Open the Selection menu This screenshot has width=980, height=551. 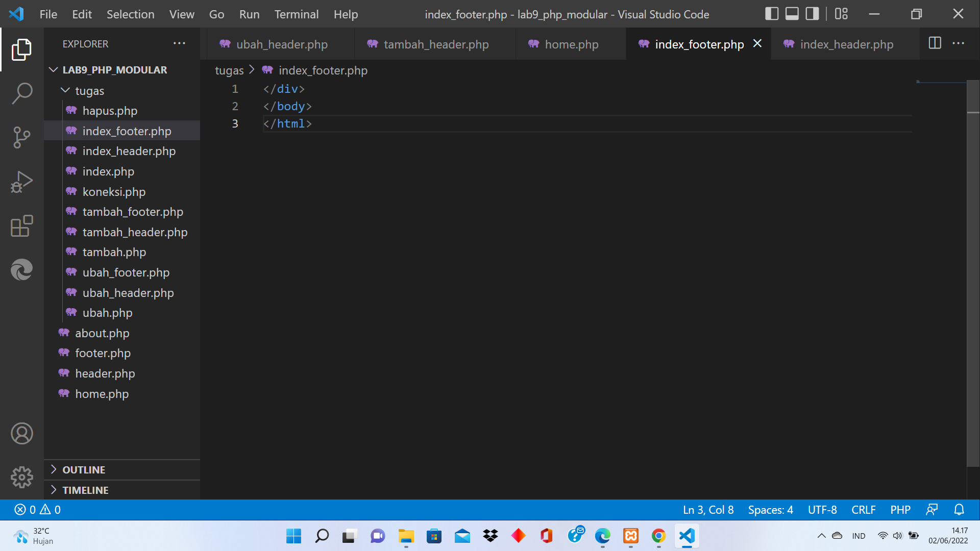tap(130, 14)
